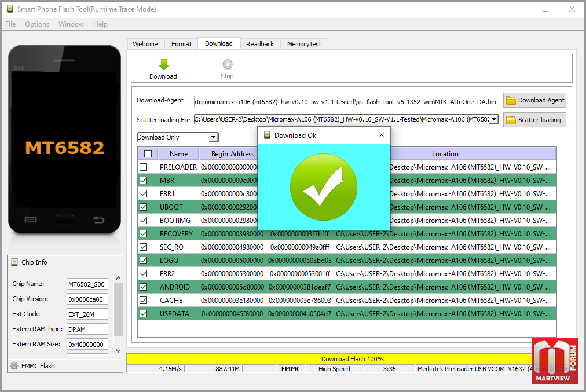Click the Name column header
This screenshot has width=586, height=392.
click(179, 154)
